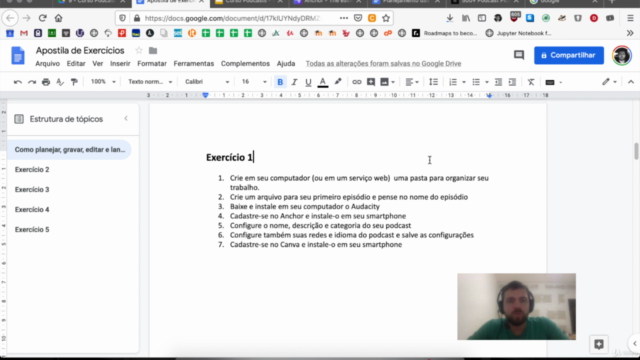Viewport: 640px width, 360px height.
Task: Expand the numbered list style arrow
Action: point(464,82)
